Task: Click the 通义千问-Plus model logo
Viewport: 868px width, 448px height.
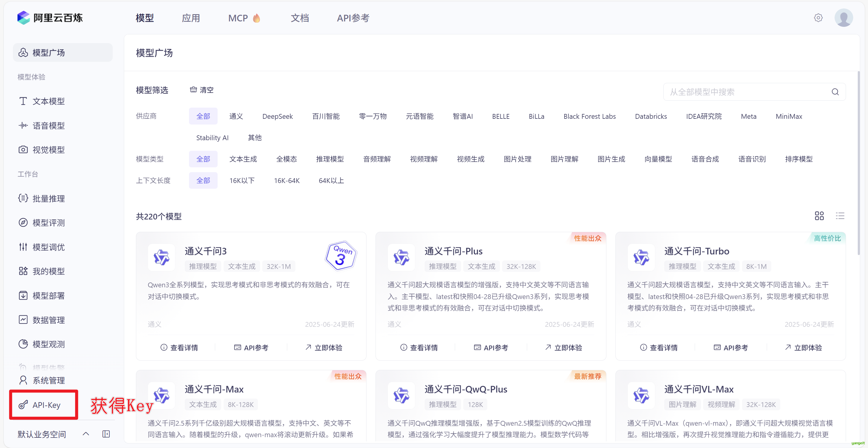Action: click(401, 257)
